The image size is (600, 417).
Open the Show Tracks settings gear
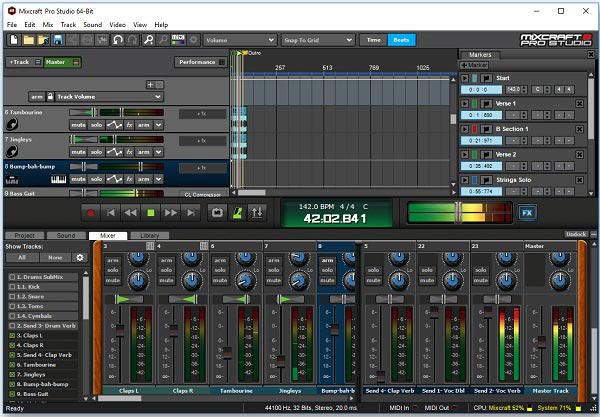coord(80,257)
